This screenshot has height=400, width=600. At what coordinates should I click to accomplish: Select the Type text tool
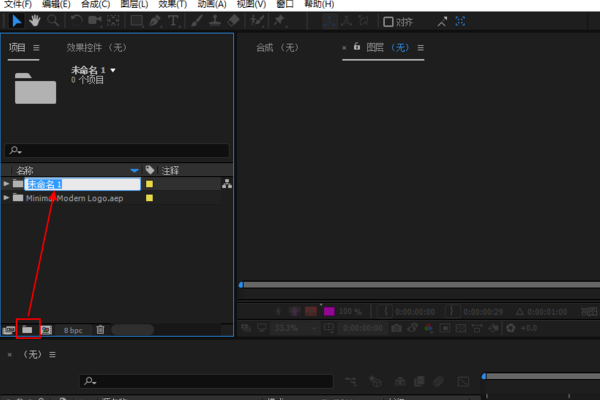click(x=174, y=20)
